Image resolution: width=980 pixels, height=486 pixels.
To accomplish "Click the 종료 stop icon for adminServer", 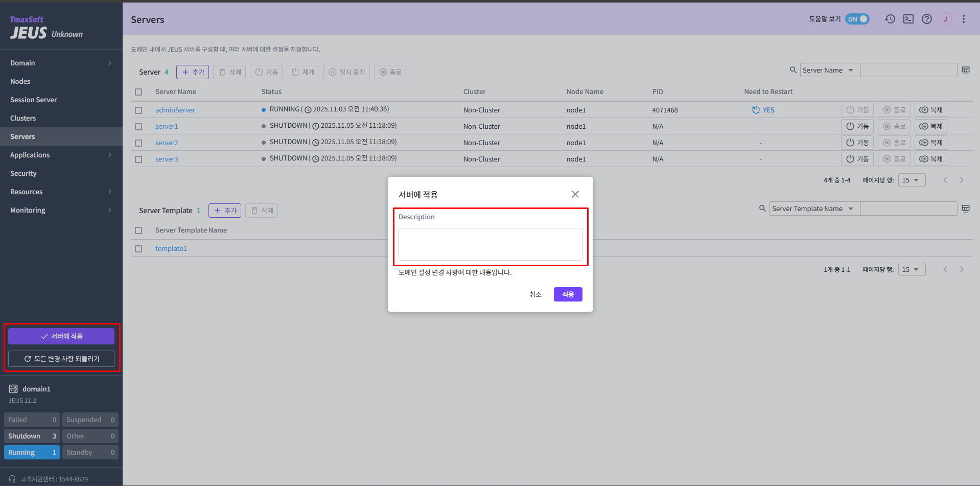I will [x=894, y=109].
